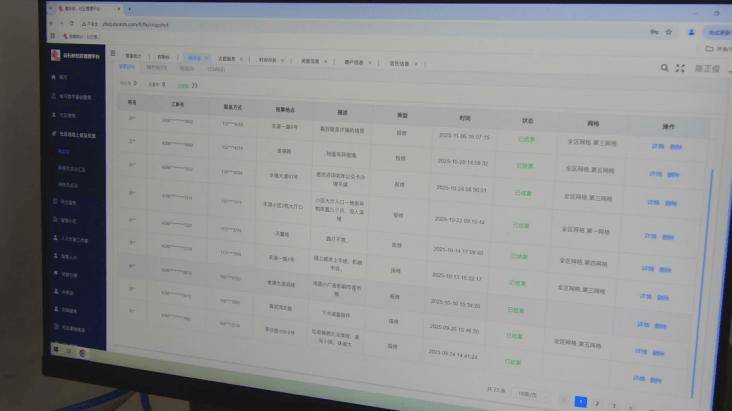Toggle fullscreen with the expand icon
732x411 pixels.
(680, 68)
